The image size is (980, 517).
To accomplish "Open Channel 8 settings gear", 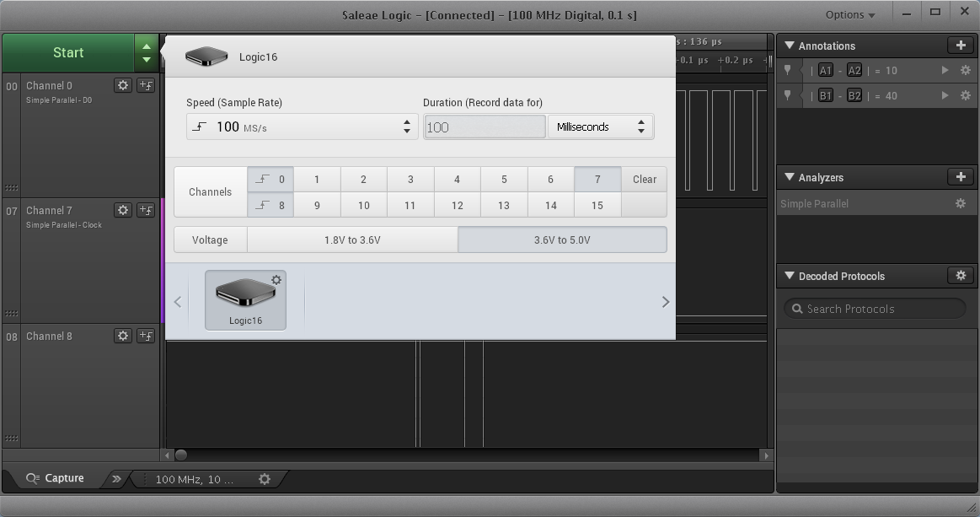I will [x=123, y=337].
